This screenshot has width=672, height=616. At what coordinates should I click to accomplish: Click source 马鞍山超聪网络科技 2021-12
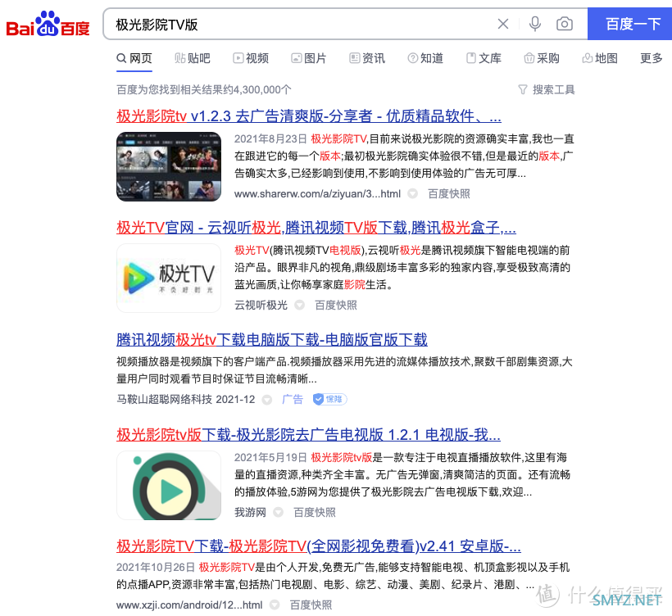(185, 399)
